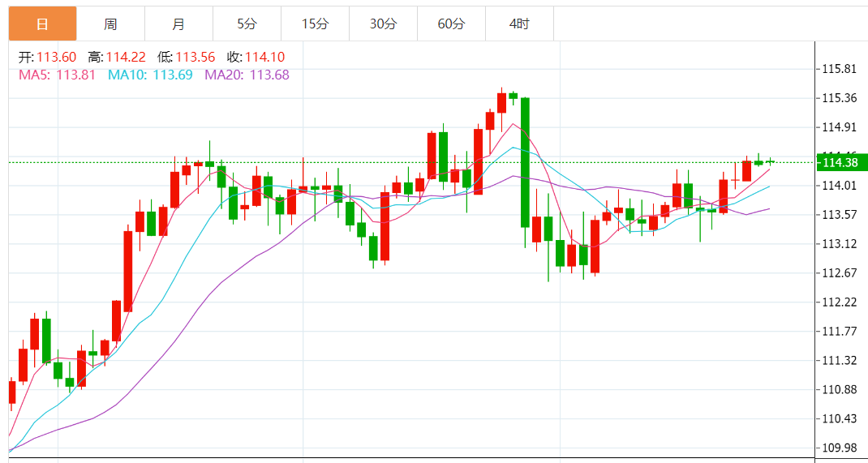Click the MA5: 113.81 indicator label
This screenshot has height=463, width=868.
[57, 75]
